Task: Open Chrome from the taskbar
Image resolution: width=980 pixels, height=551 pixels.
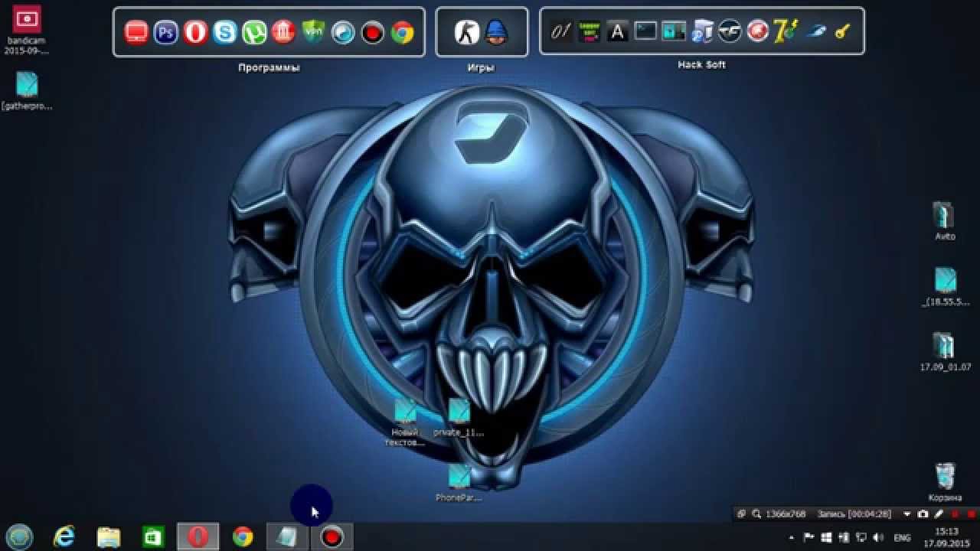Action: coord(243,537)
